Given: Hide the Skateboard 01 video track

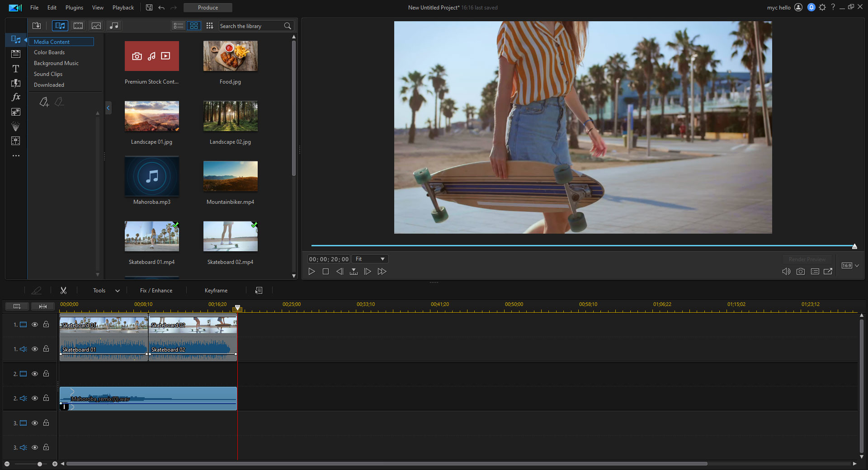Looking at the screenshot, I should coord(35,324).
